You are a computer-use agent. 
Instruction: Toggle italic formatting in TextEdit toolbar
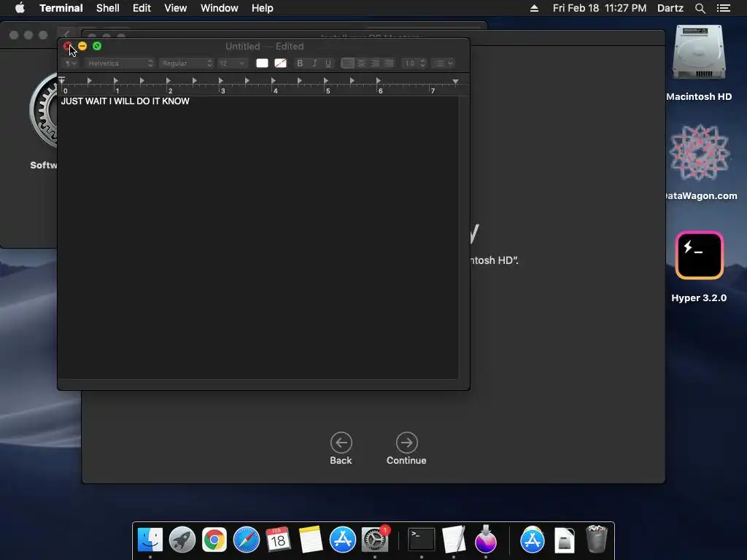(314, 63)
